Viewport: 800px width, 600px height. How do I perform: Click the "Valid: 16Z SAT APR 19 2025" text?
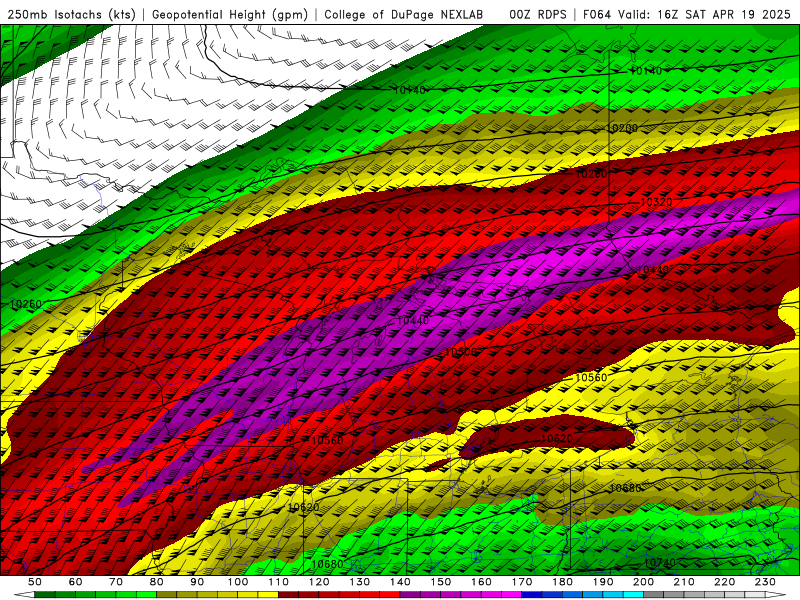[705, 15]
